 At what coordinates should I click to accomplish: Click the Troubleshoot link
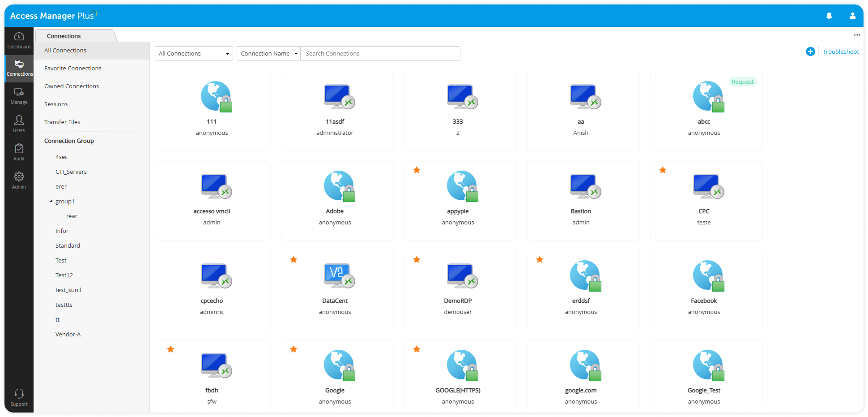click(x=841, y=52)
